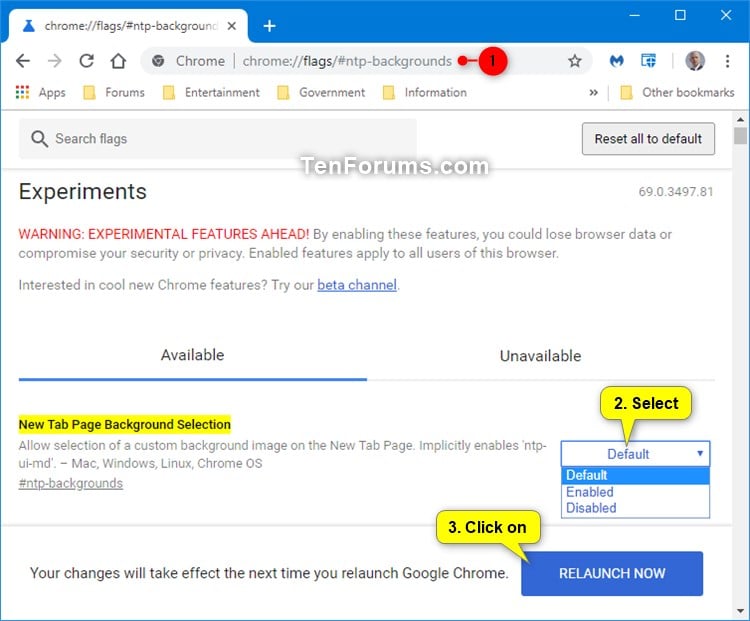Open the Entertainment bookmark folder

tap(211, 92)
